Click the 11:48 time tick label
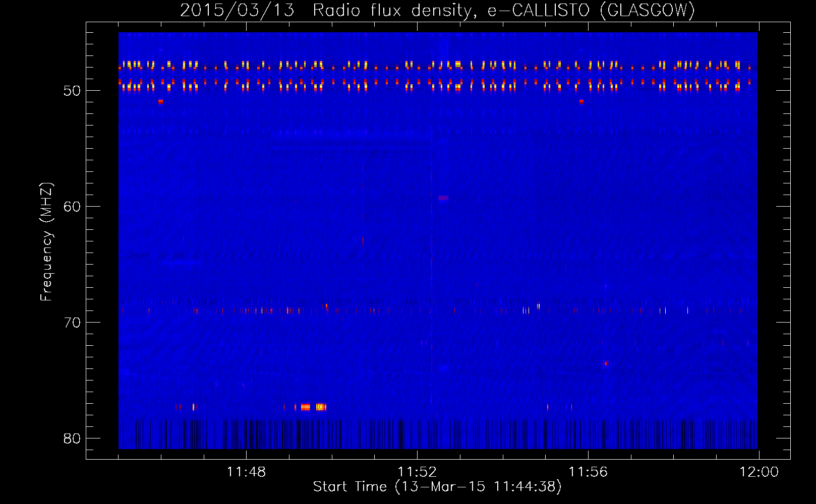 point(246,472)
